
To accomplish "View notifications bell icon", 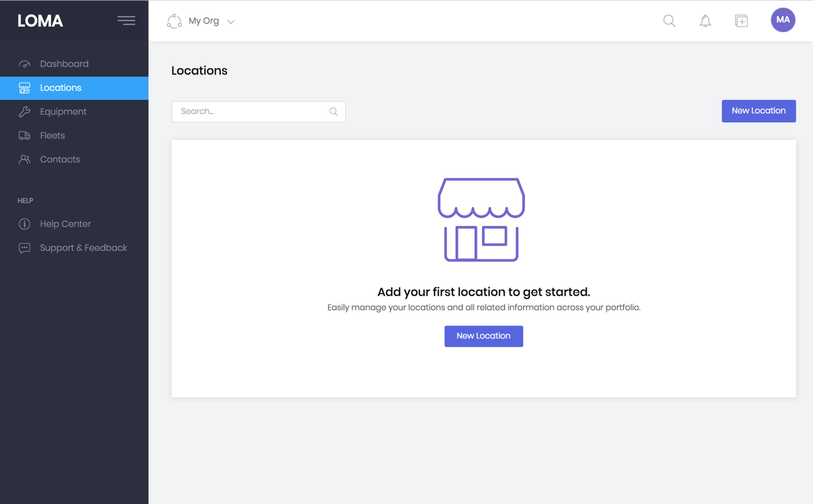I will coord(705,21).
